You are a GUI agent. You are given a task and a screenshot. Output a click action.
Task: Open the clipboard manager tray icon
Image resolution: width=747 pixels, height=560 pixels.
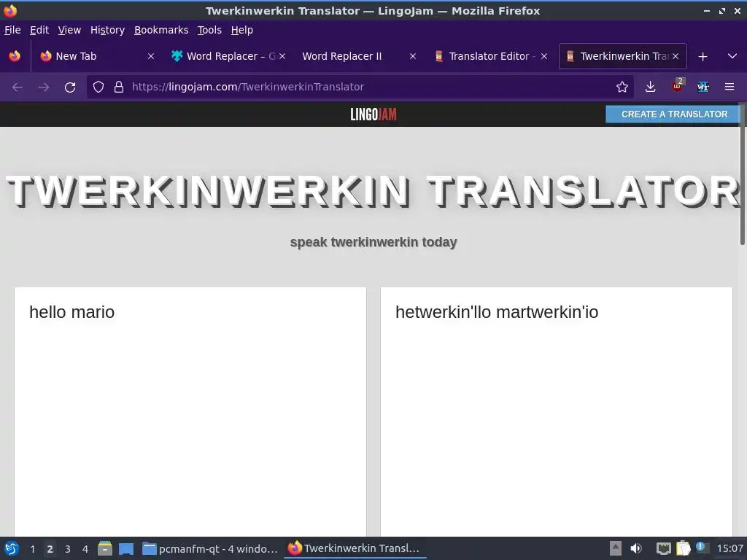683,548
